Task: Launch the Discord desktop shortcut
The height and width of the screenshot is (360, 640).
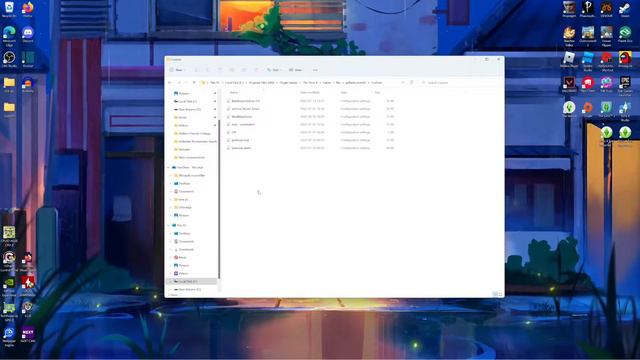Action: click(x=28, y=34)
